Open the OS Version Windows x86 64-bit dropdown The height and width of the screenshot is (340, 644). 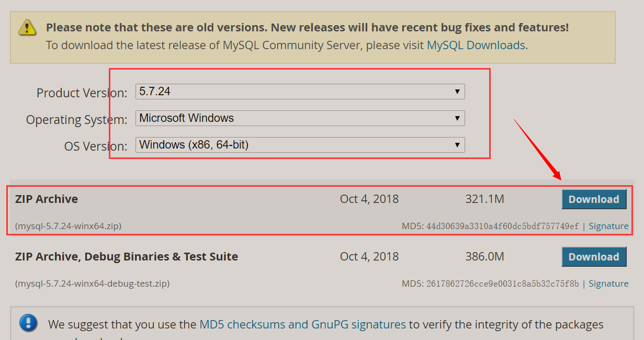click(300, 145)
